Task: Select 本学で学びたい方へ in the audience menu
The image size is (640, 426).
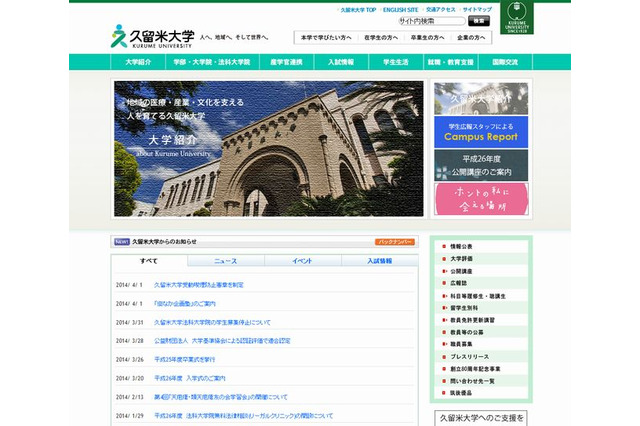Action: [x=326, y=38]
